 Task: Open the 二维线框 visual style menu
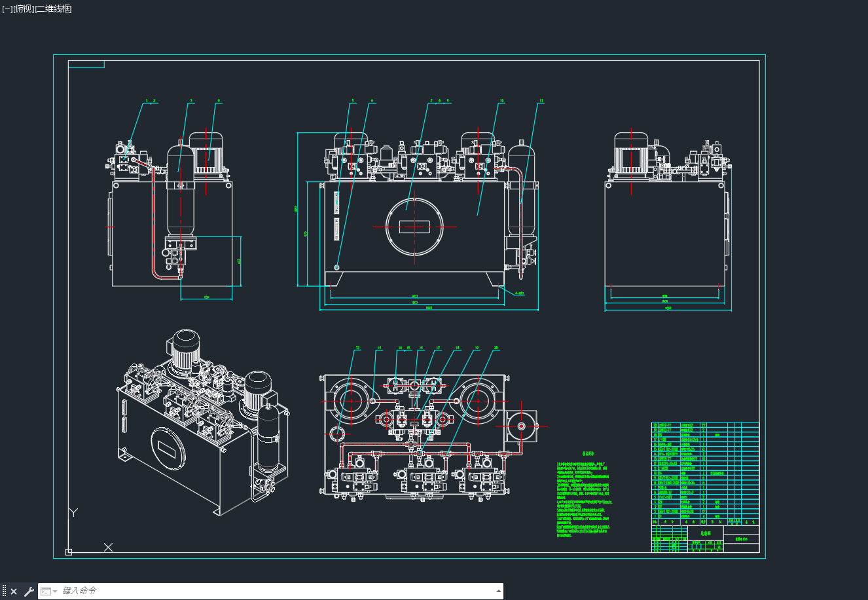pyautogui.click(x=53, y=9)
